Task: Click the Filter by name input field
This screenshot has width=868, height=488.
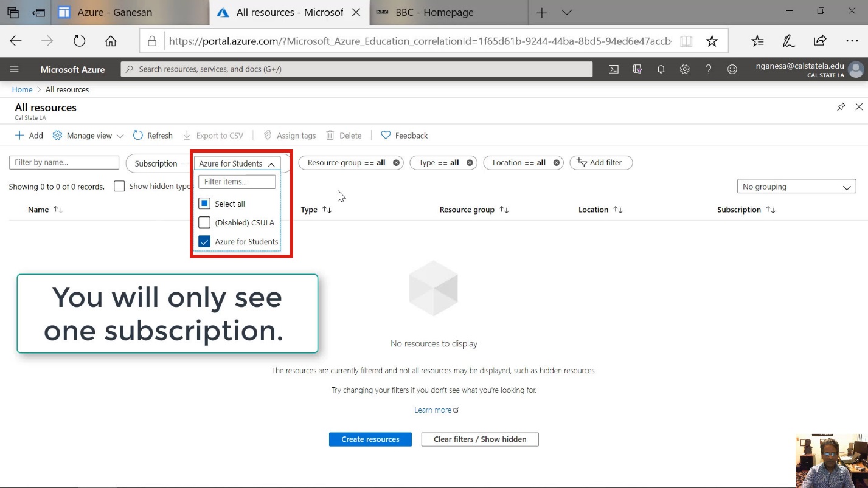Action: pos(64,163)
